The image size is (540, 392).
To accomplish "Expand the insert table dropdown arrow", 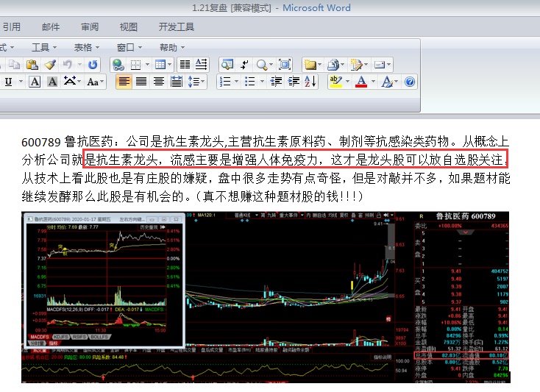I will pyautogui.click(x=170, y=65).
